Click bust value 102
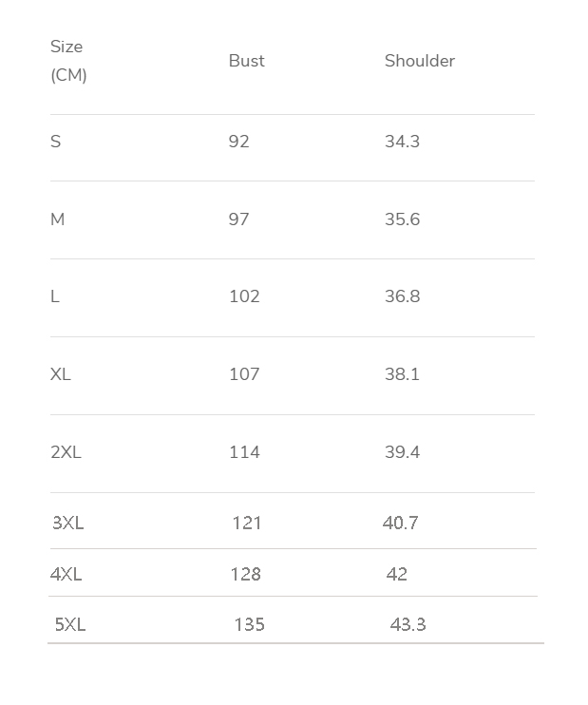This screenshot has height=705, width=588. click(244, 296)
